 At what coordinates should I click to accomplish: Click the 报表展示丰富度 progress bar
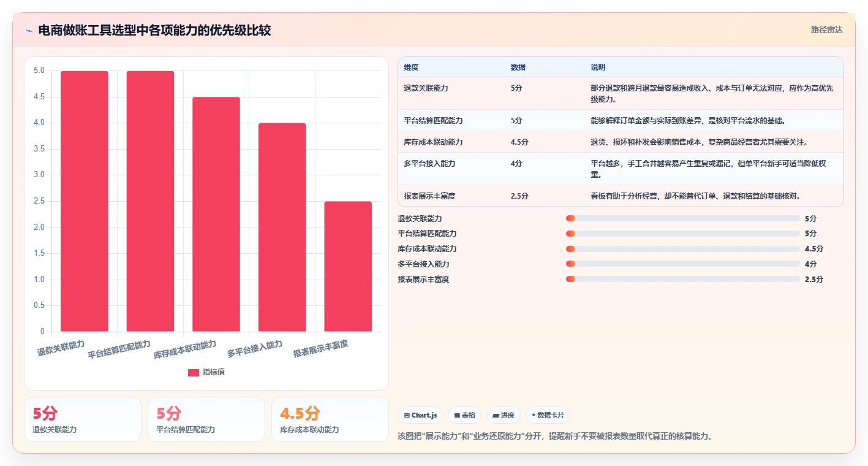[683, 279]
